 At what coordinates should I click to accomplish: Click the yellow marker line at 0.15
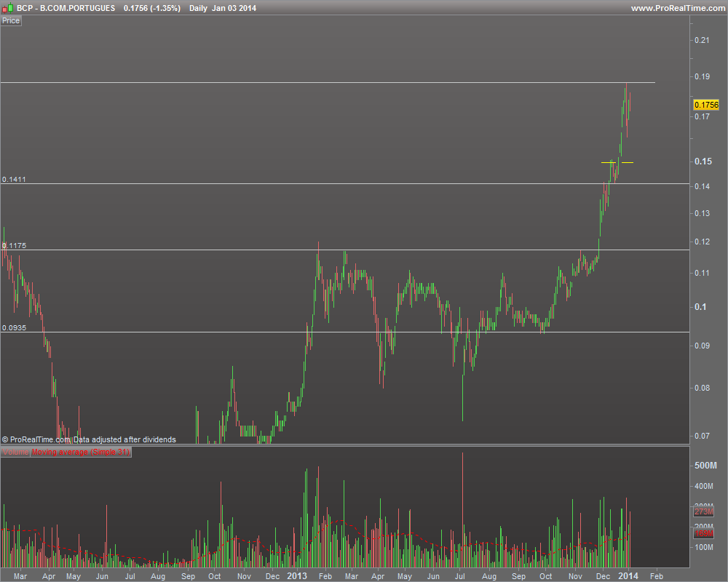click(x=617, y=162)
